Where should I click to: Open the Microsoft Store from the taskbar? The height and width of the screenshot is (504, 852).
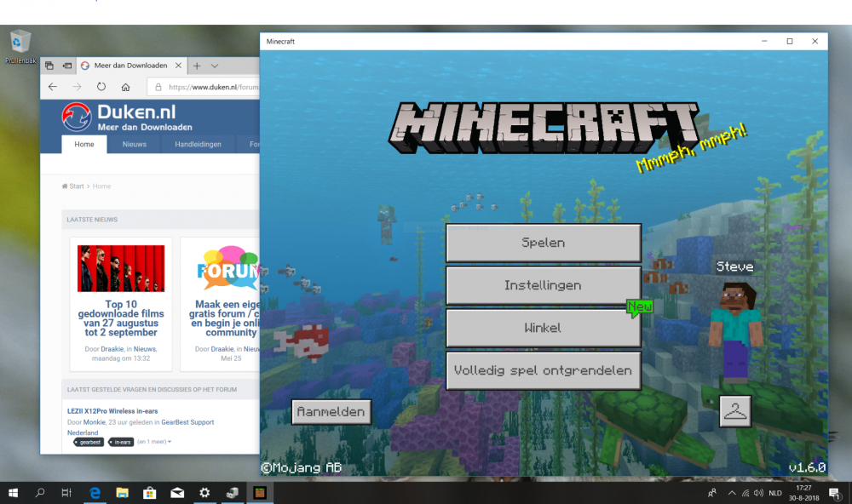click(x=150, y=492)
